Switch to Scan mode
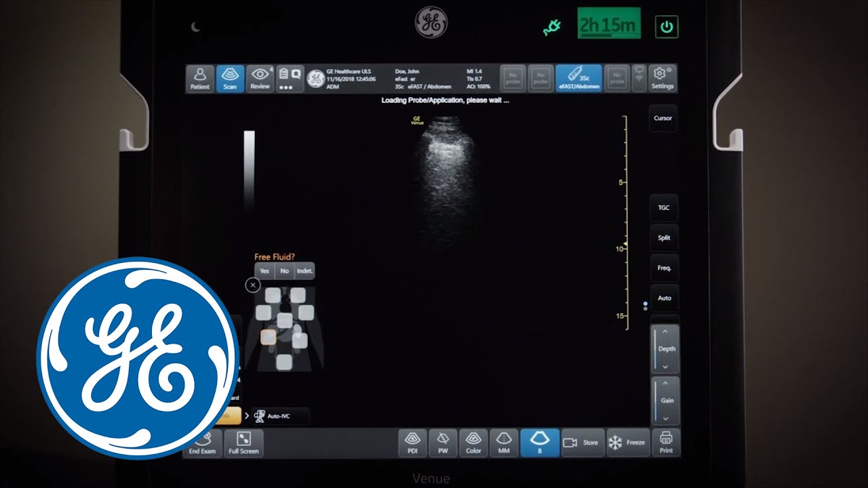Image resolution: width=868 pixels, height=488 pixels. [x=230, y=79]
